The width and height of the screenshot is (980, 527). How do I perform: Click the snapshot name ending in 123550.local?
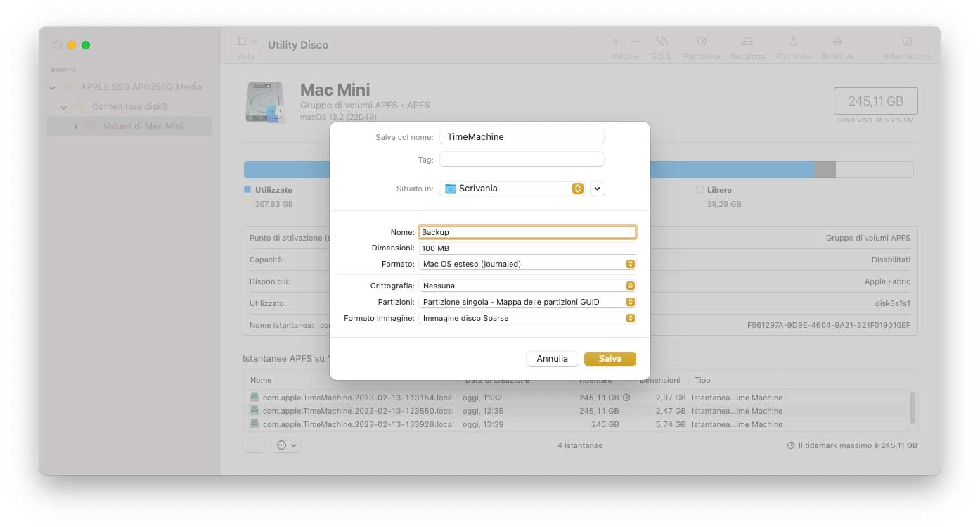pyautogui.click(x=359, y=411)
